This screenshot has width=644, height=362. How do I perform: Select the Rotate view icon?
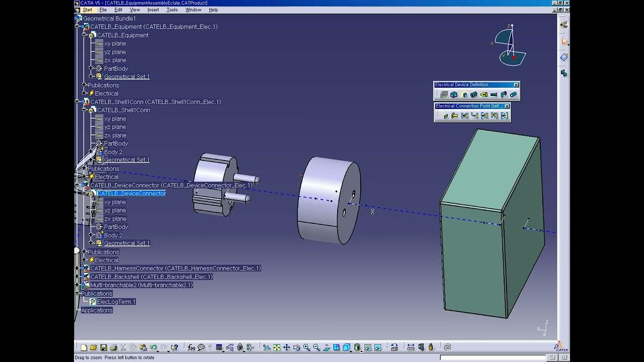(x=296, y=347)
